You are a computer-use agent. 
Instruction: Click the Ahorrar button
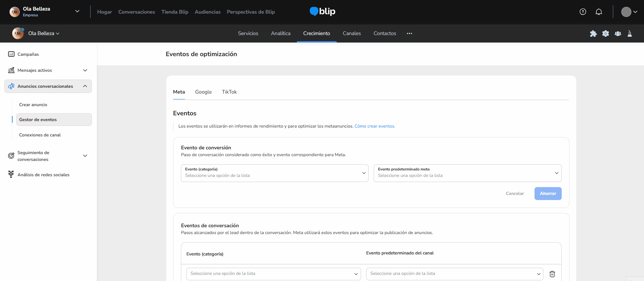pyautogui.click(x=548, y=194)
